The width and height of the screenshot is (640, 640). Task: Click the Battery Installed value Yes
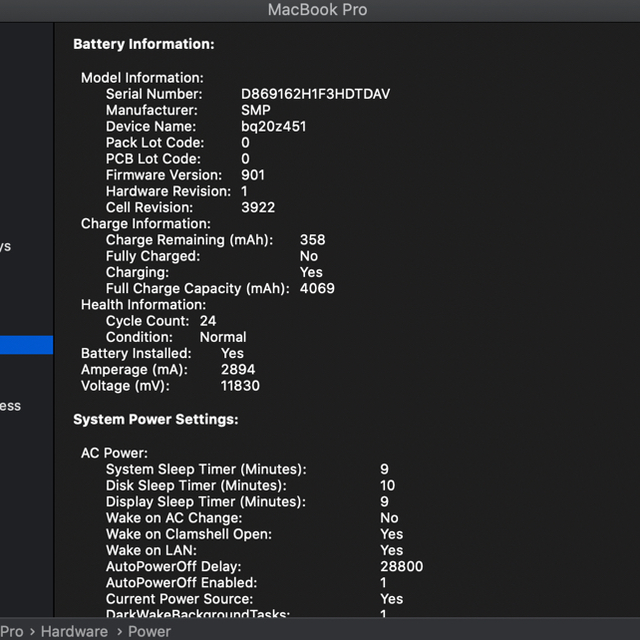232,353
